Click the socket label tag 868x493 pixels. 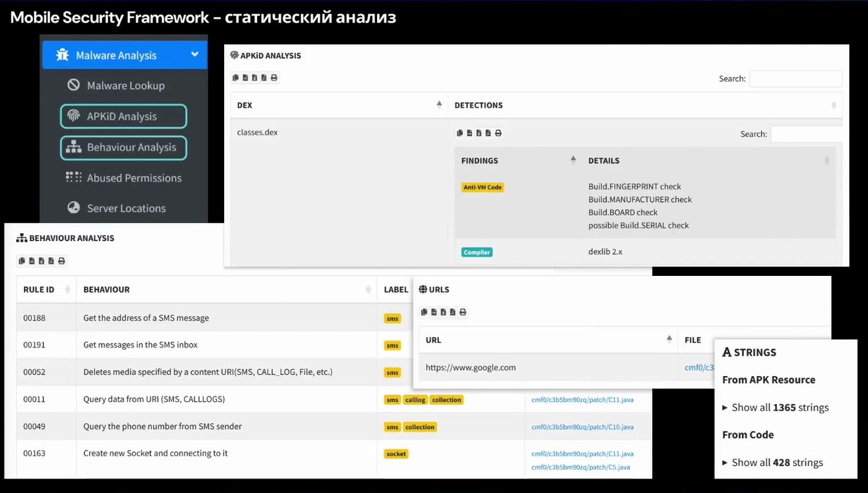tap(396, 454)
